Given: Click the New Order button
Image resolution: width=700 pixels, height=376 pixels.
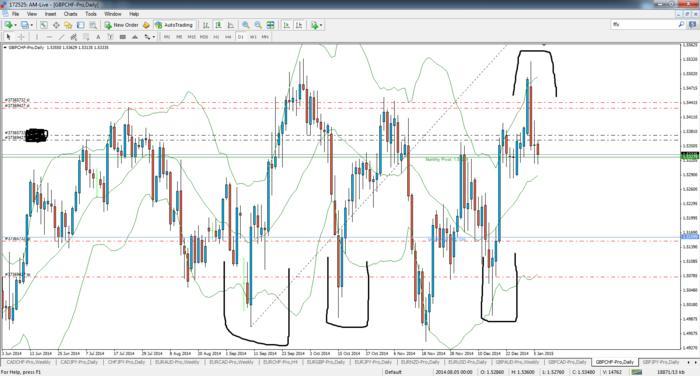Looking at the screenshot, I should pyautogui.click(x=121, y=25).
